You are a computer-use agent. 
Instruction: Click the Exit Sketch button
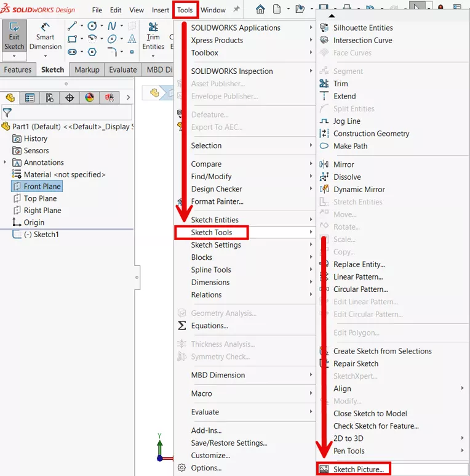pyautogui.click(x=14, y=36)
